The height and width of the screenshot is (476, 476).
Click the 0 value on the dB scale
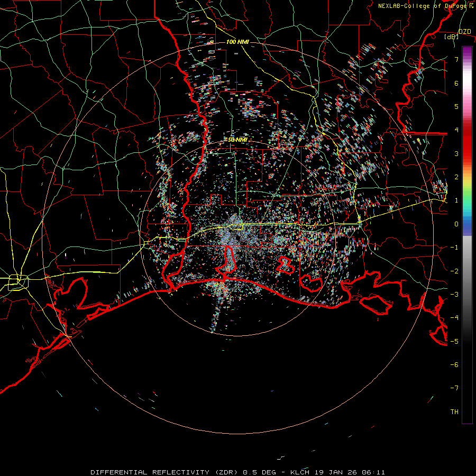[x=456, y=224]
